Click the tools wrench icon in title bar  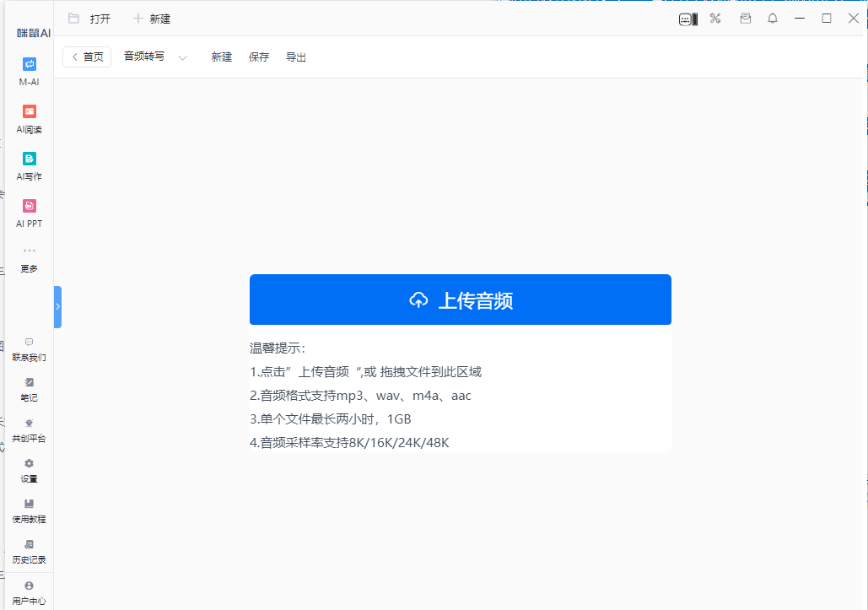[x=715, y=19]
